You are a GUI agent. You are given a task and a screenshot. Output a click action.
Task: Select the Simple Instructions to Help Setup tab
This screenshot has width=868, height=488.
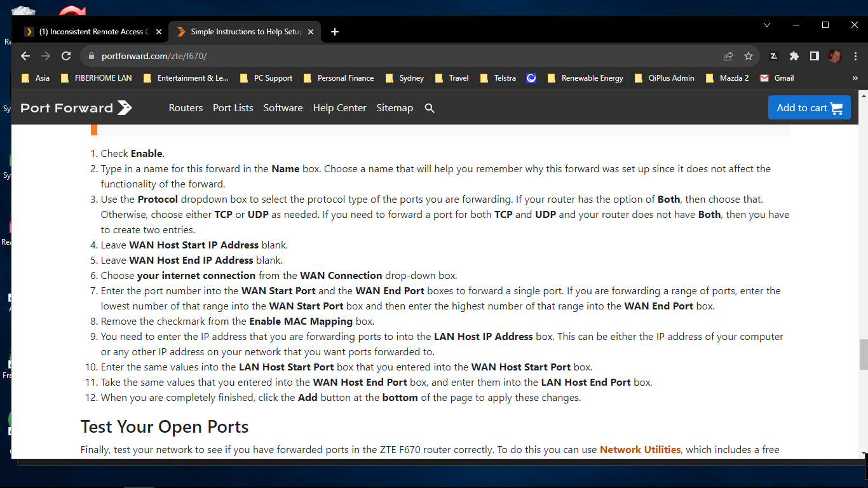point(245,32)
